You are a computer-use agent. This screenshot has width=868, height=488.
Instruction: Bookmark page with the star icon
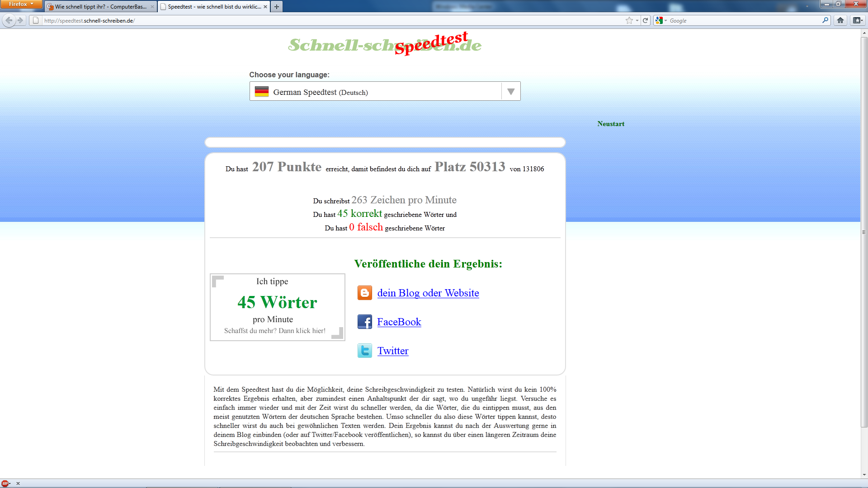point(629,20)
